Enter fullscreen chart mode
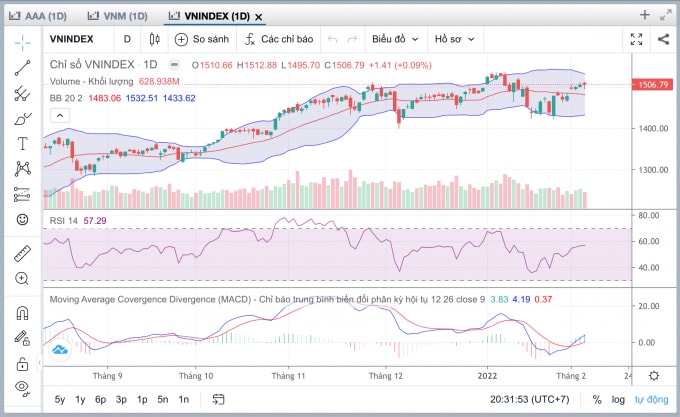680x417 pixels. click(636, 39)
